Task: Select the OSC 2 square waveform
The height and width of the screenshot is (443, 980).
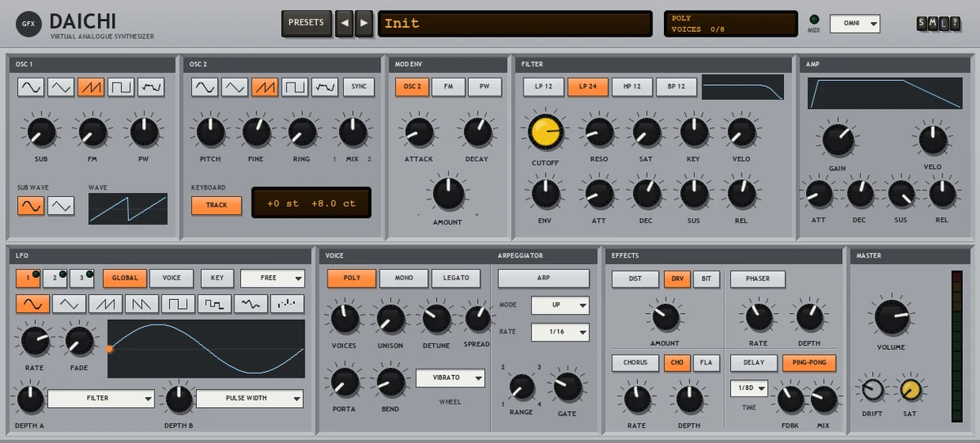Action: coord(296,87)
